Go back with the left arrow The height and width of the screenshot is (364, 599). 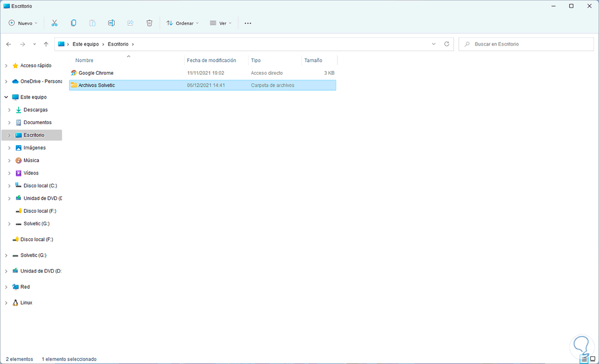coord(8,44)
